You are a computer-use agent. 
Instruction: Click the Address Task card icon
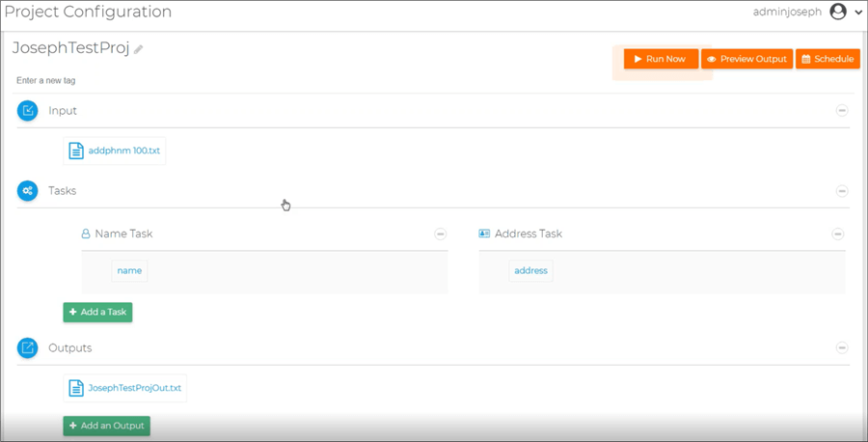click(x=484, y=234)
